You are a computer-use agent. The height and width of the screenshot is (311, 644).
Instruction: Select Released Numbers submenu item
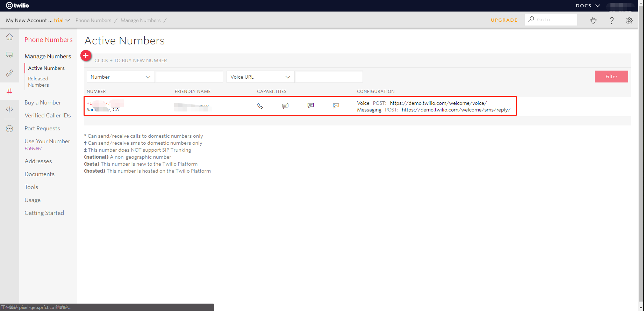coord(38,82)
